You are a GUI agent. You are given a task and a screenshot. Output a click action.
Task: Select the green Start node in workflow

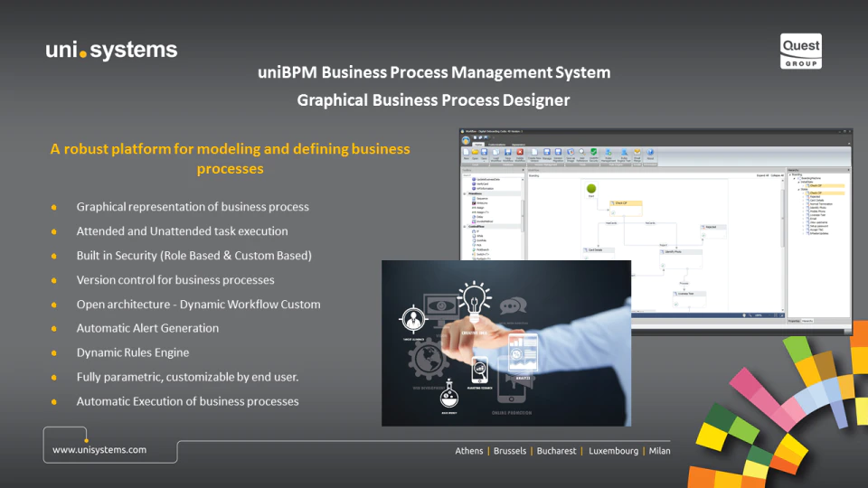pyautogui.click(x=591, y=189)
